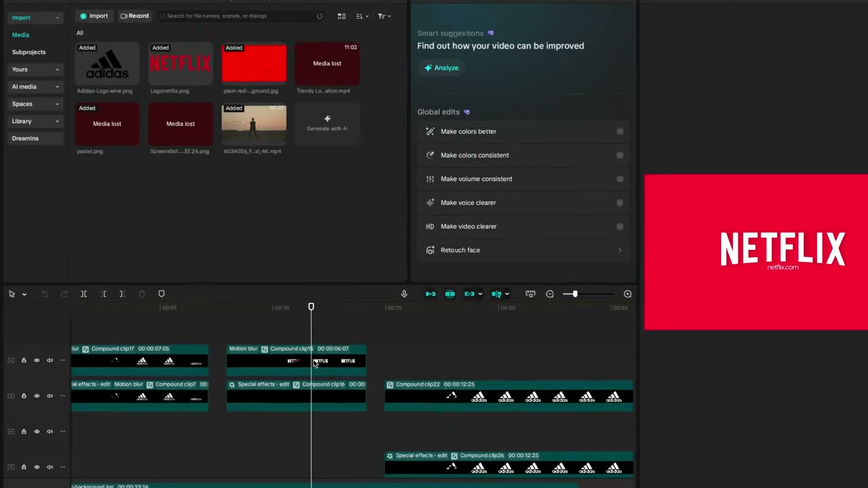This screenshot has height=488, width=868.
Task: Click the redo arrow in timeline toolbar
Action: pos(64,294)
